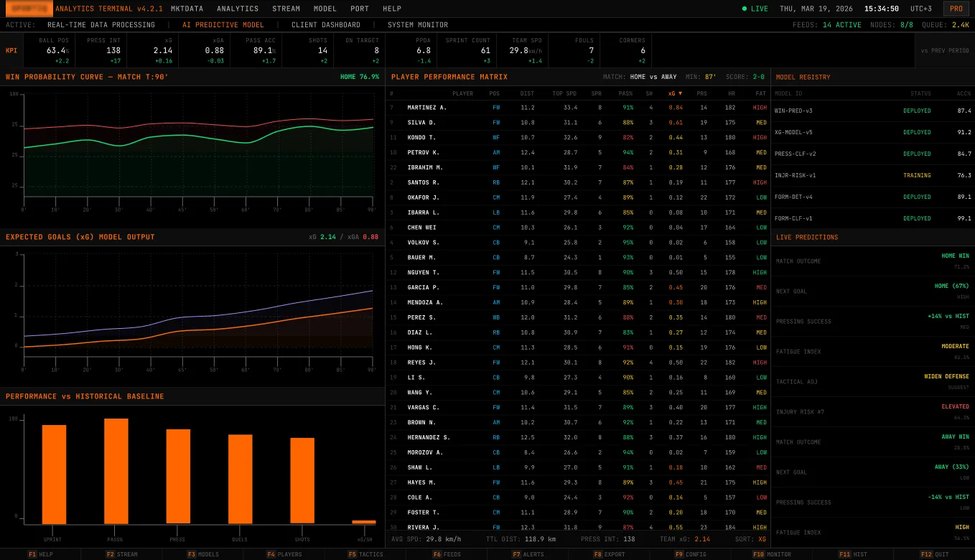Screen dimensions: 975x560
Task: Click the orange logo in top-left corner
Action: 29,9
